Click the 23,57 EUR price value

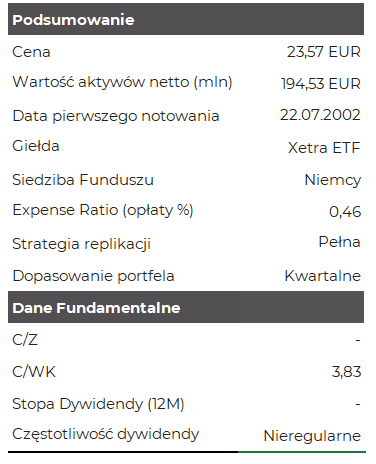click(x=324, y=52)
